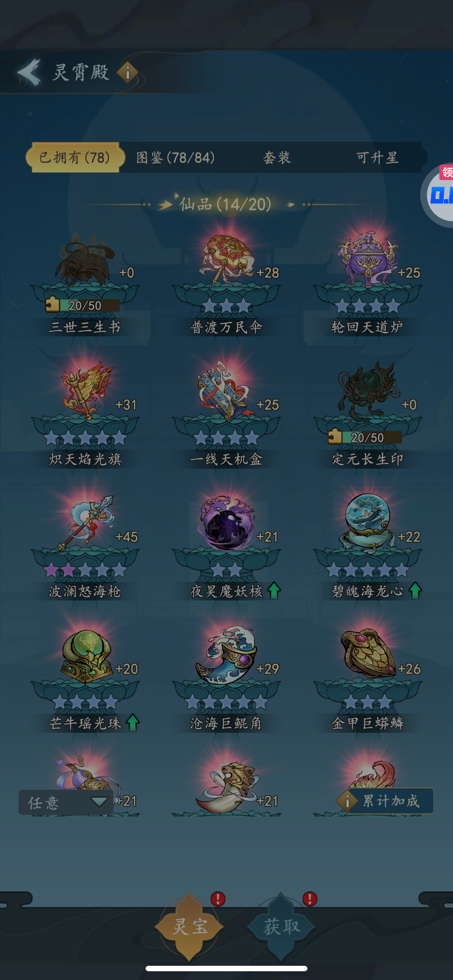Switch to the 可升星 tab

tap(377, 157)
